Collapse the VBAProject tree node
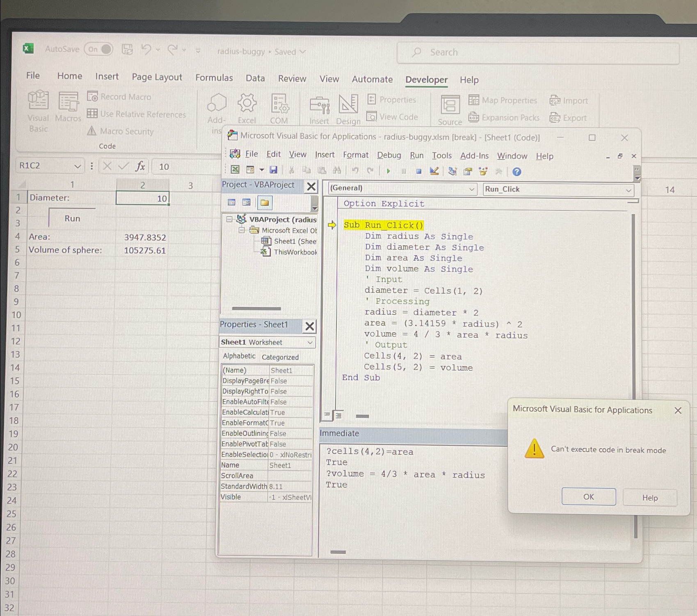This screenshot has height=616, width=697. tap(229, 219)
